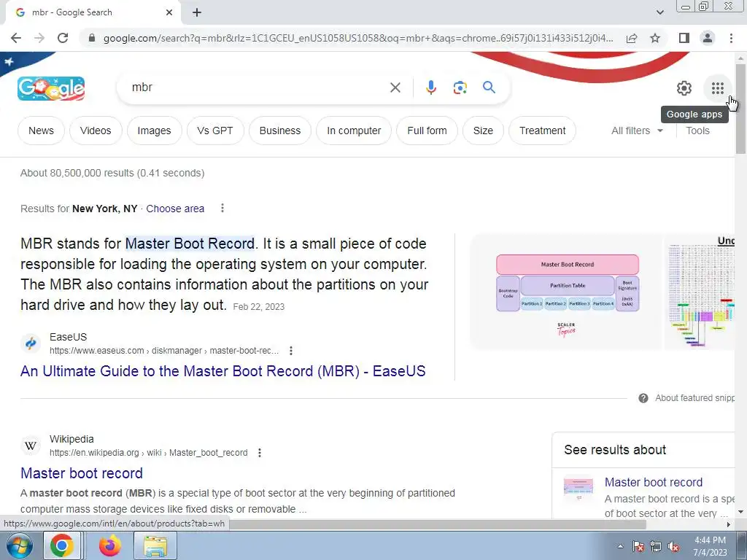Reload the current page
This screenshot has height=560, width=747.
tap(63, 38)
